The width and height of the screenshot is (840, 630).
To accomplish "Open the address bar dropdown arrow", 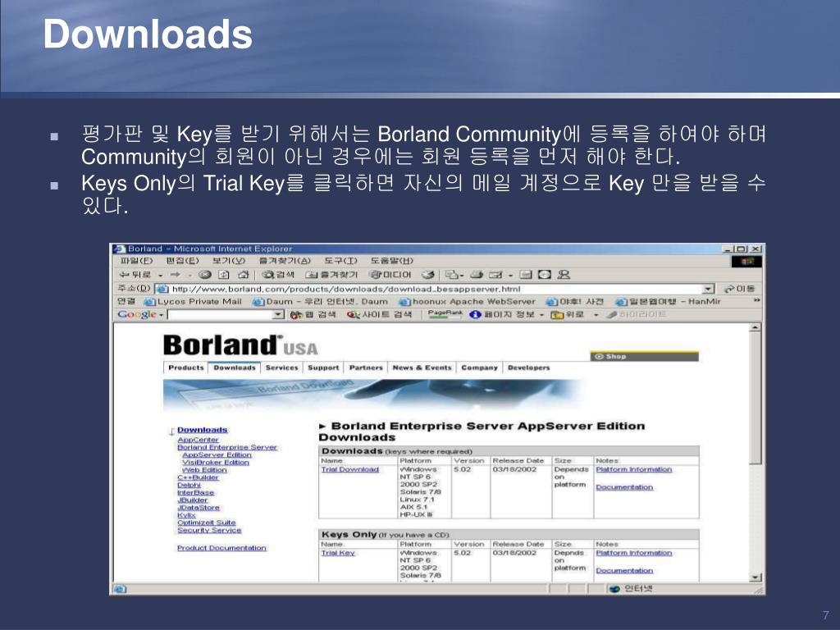I will 709,289.
